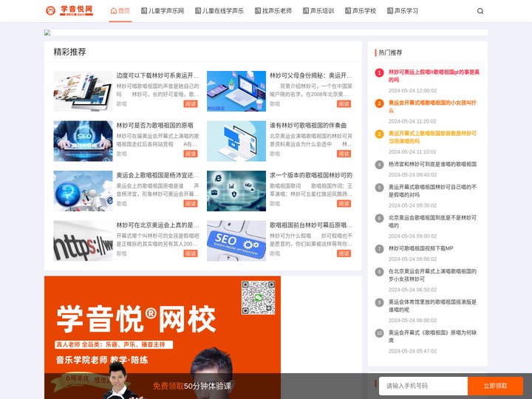Open the 声乐培训 menu item
Viewport: 532px width, 399px height.
tap(318, 11)
